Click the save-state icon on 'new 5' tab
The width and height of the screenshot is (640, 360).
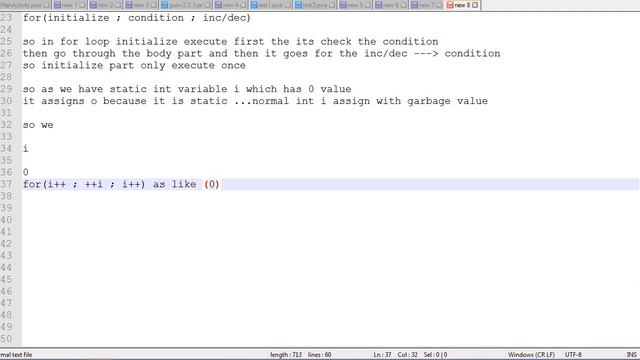click(343, 5)
